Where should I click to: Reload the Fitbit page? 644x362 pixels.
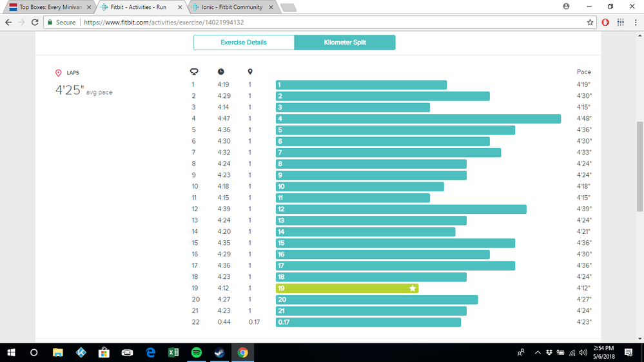coord(35,22)
